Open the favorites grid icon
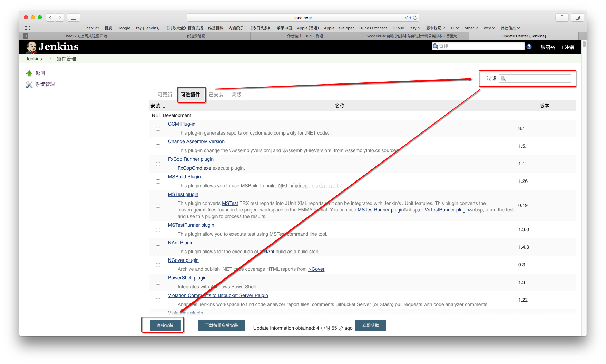Viewport: 606px width, 364px height. tap(27, 28)
